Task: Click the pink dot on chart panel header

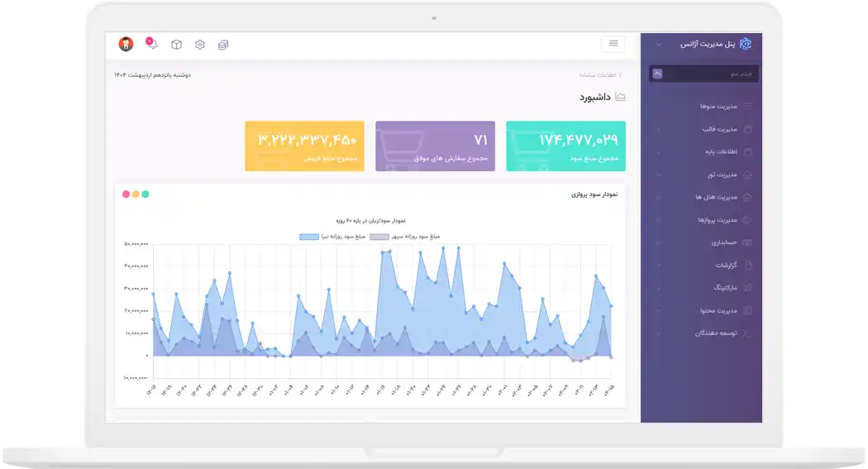Action: pyautogui.click(x=126, y=194)
